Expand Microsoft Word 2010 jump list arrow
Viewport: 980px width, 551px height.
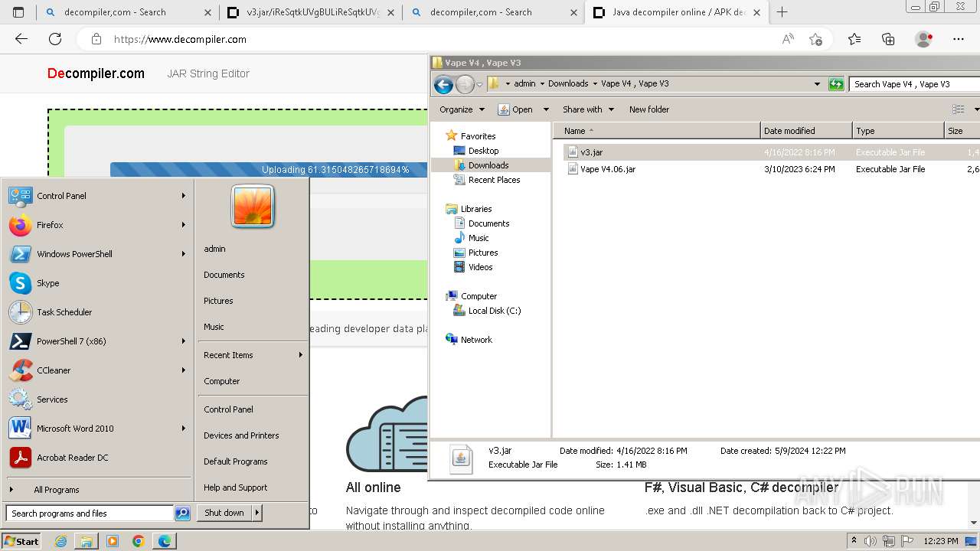pos(184,429)
